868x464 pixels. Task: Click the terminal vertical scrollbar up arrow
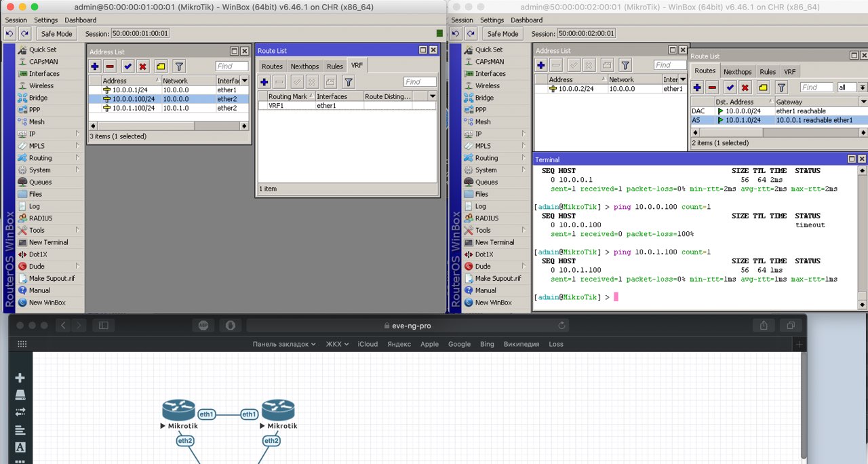point(862,171)
